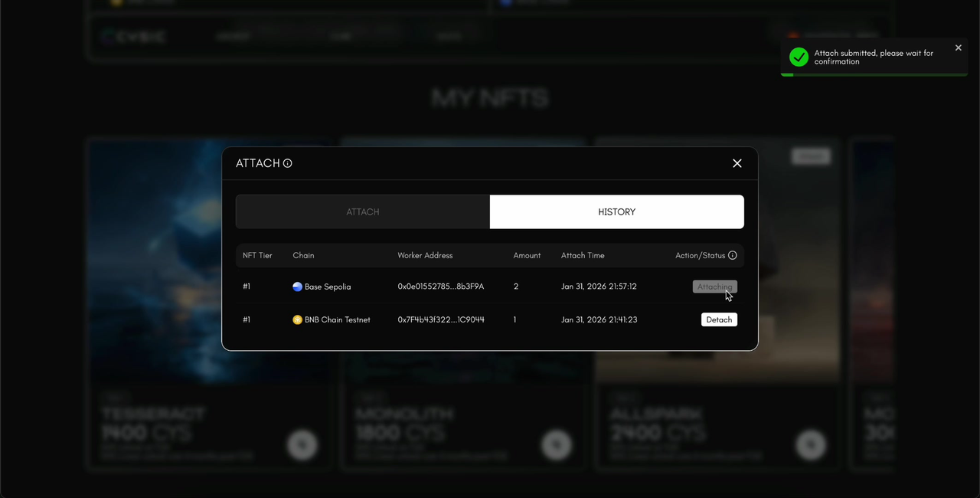Screen dimensions: 980x498
Task: Switch to the ATTACH tab
Action: [363, 211]
